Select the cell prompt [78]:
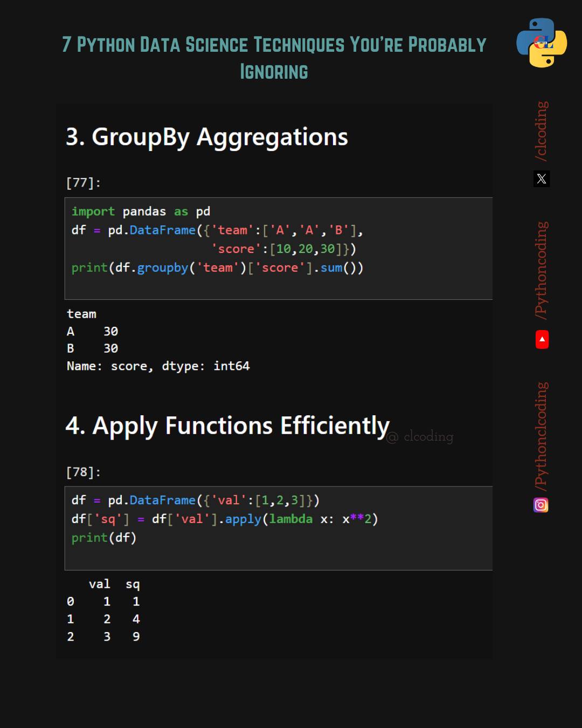The width and height of the screenshot is (582, 728). point(83,472)
